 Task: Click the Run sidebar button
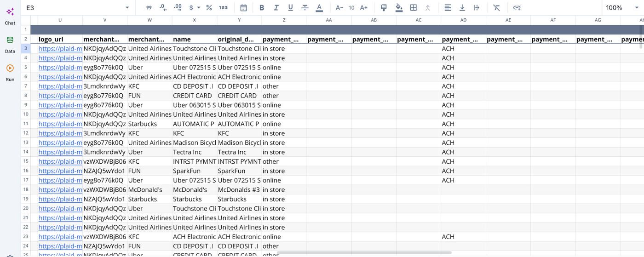pyautogui.click(x=10, y=73)
